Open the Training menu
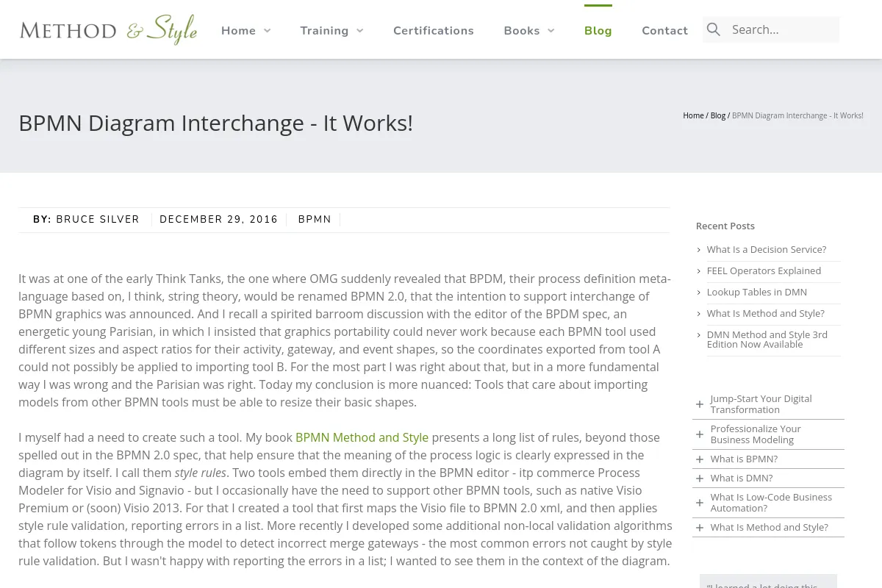The width and height of the screenshot is (882, 588). click(324, 30)
